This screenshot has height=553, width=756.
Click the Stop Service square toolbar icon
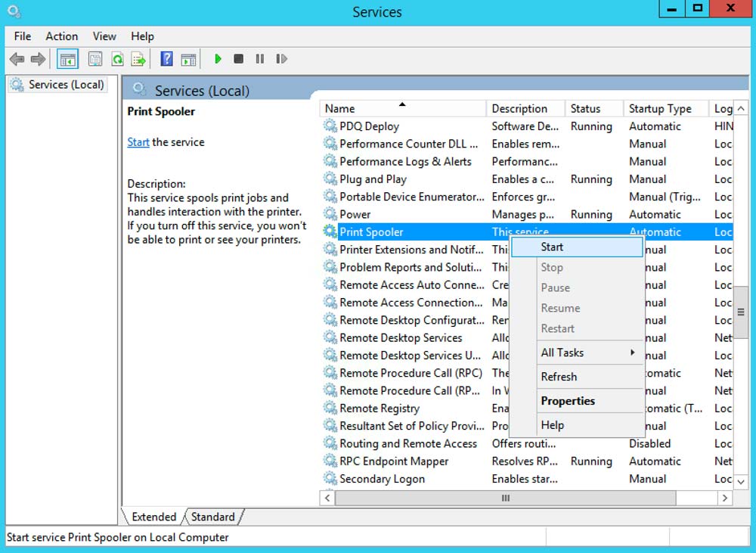[x=239, y=59]
